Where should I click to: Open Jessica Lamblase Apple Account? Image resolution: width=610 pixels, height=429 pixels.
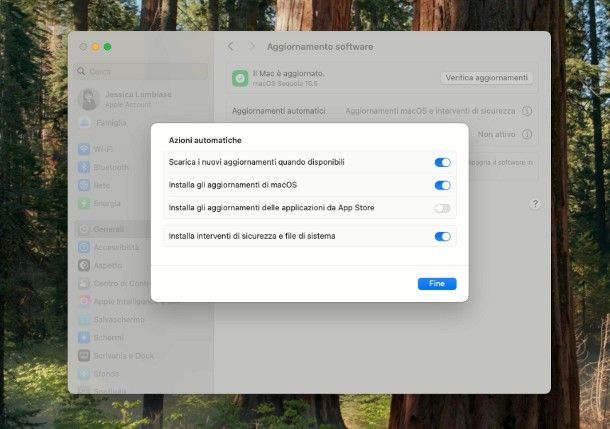pyautogui.click(x=127, y=99)
